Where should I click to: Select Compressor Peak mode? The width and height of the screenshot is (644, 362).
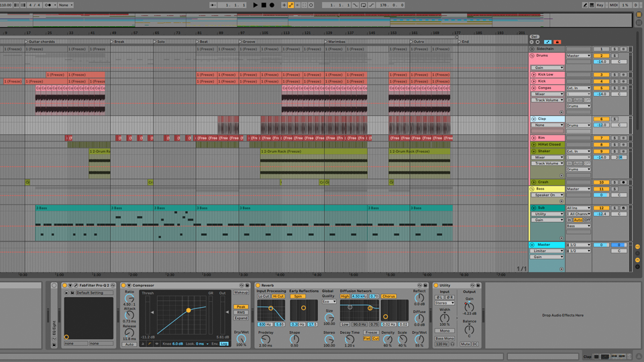click(x=241, y=306)
